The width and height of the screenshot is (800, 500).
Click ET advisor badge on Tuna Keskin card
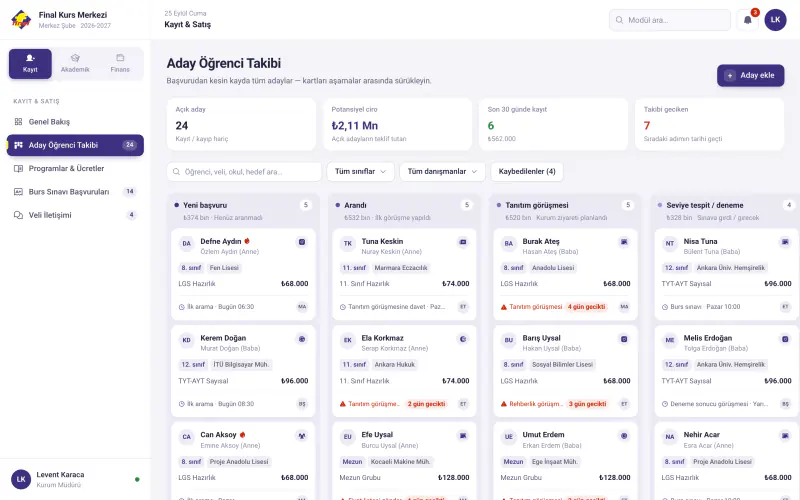pos(463,307)
